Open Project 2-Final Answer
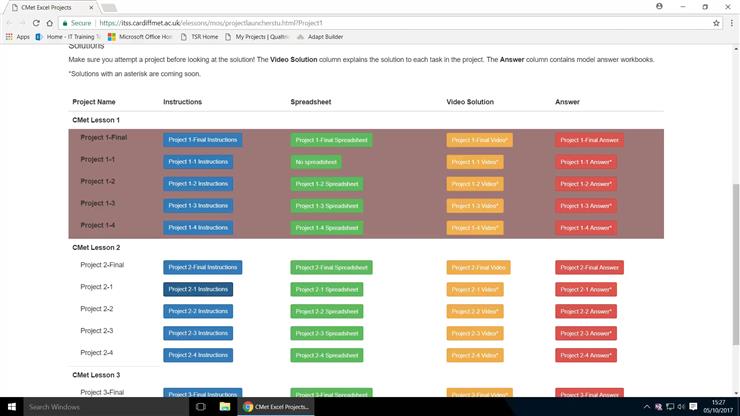 click(x=589, y=268)
